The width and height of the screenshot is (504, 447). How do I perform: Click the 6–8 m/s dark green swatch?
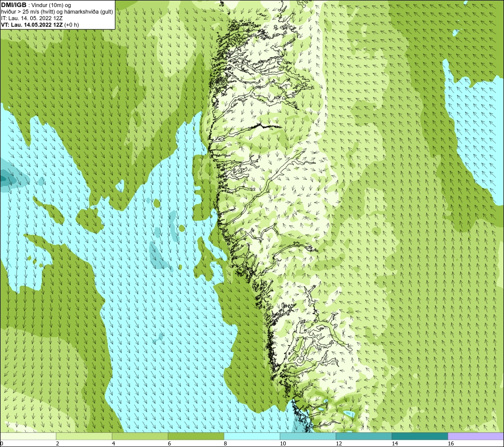tap(196, 436)
